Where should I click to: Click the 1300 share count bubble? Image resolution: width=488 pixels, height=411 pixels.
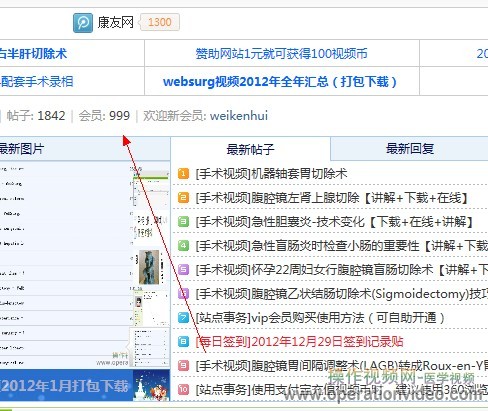click(160, 22)
